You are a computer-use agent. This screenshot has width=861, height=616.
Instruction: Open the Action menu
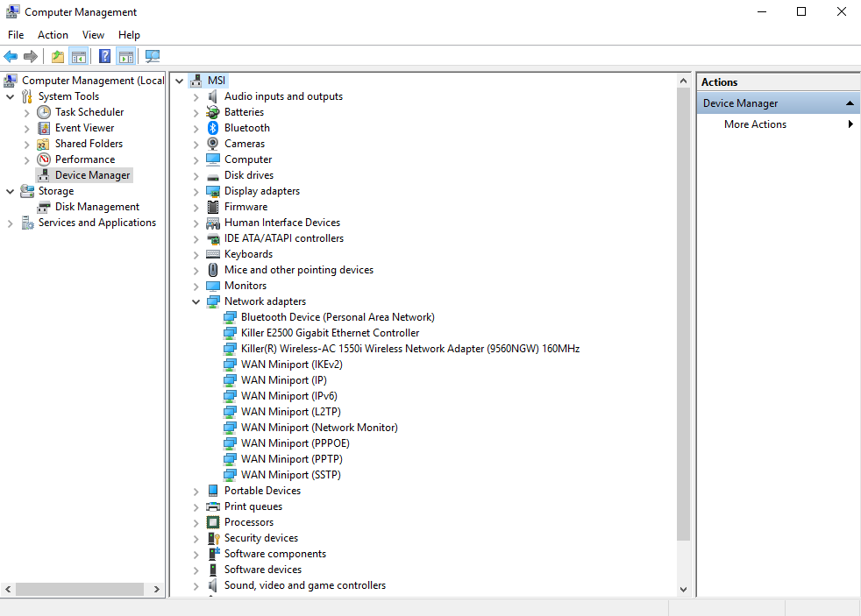click(x=53, y=35)
